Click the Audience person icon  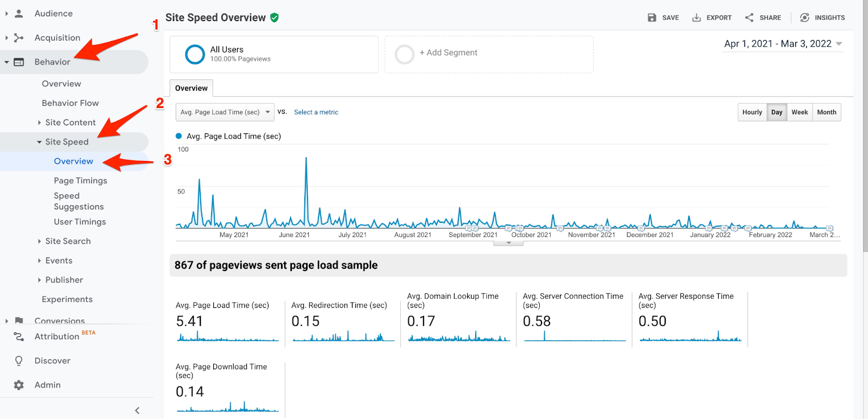pos(19,14)
